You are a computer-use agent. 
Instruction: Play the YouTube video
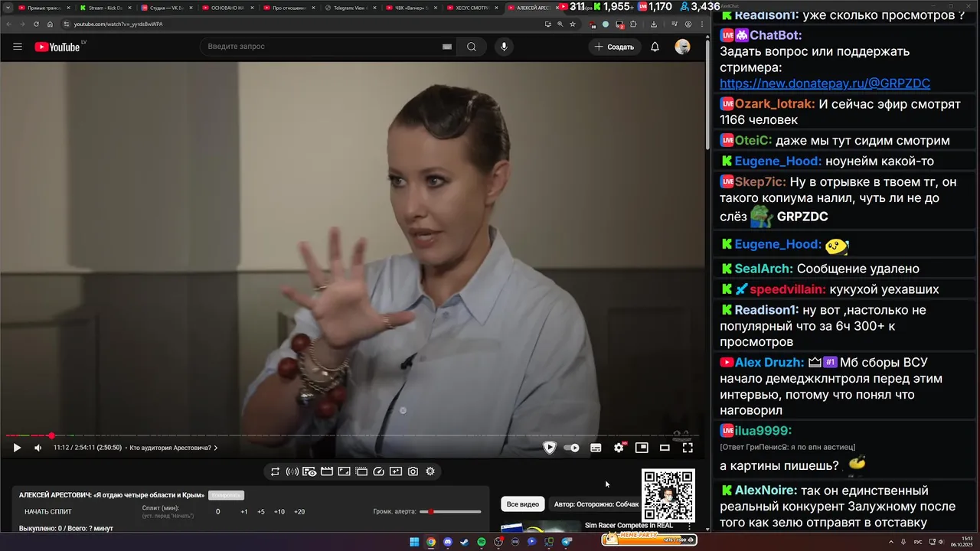(x=17, y=448)
